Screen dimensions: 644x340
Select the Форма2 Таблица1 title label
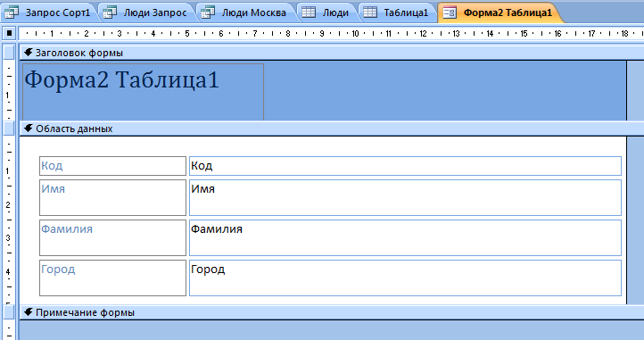pos(143,92)
